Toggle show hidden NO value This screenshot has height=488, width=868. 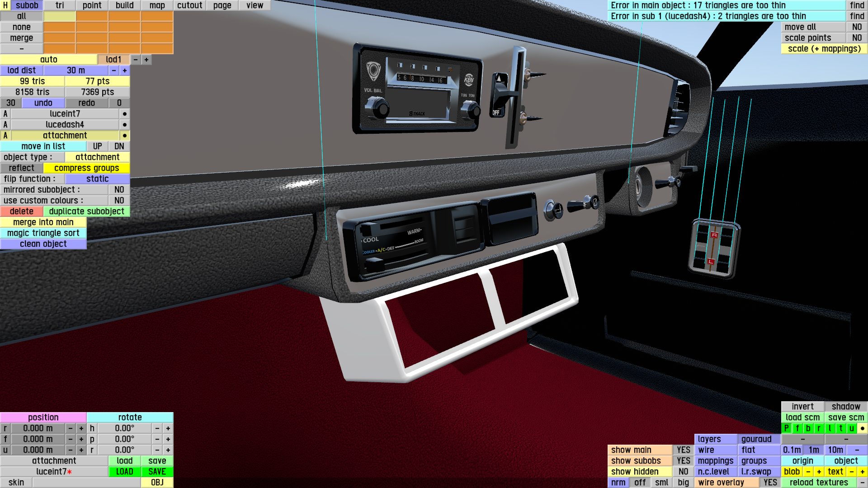(x=683, y=472)
